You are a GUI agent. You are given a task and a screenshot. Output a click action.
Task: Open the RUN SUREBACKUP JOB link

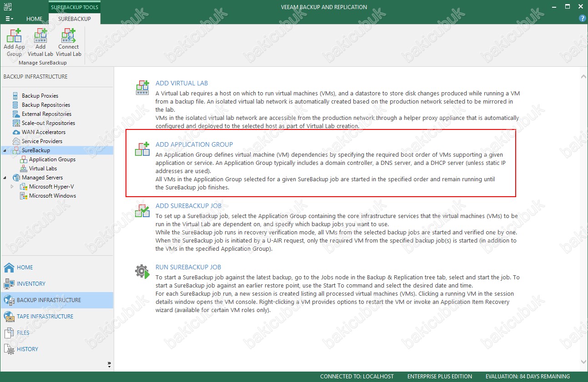188,267
